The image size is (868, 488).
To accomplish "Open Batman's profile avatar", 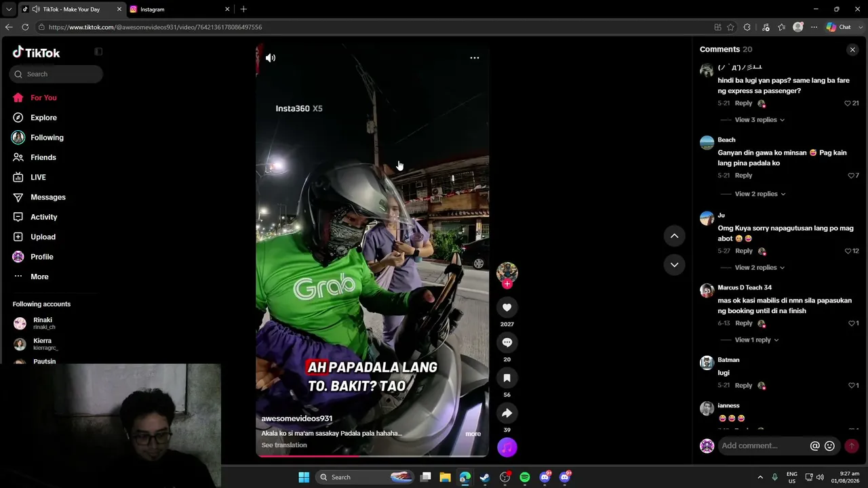I will 707,363.
